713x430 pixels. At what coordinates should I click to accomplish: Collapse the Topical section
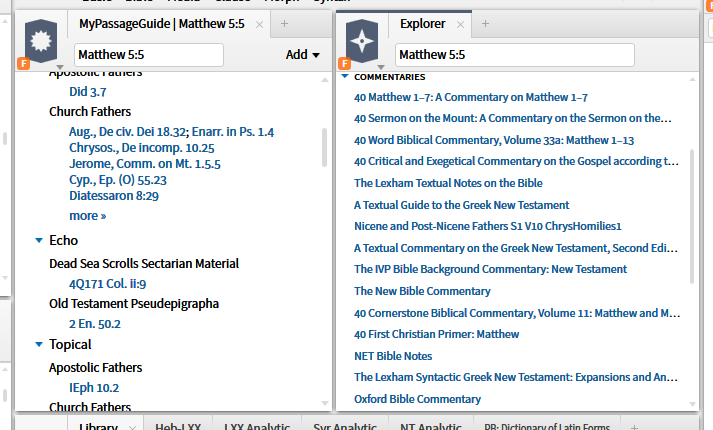coord(39,345)
